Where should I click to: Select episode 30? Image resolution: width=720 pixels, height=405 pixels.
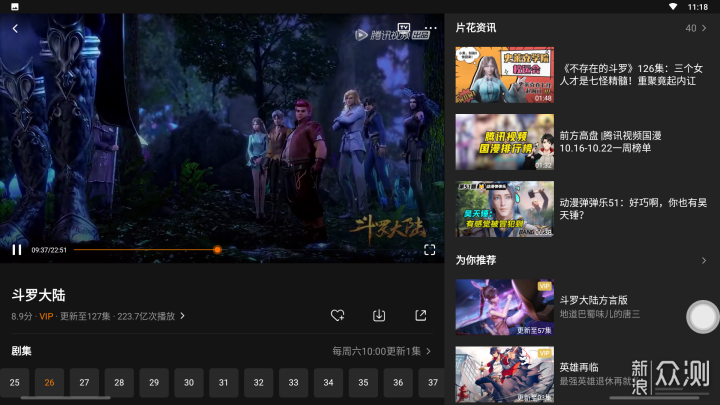(x=189, y=382)
